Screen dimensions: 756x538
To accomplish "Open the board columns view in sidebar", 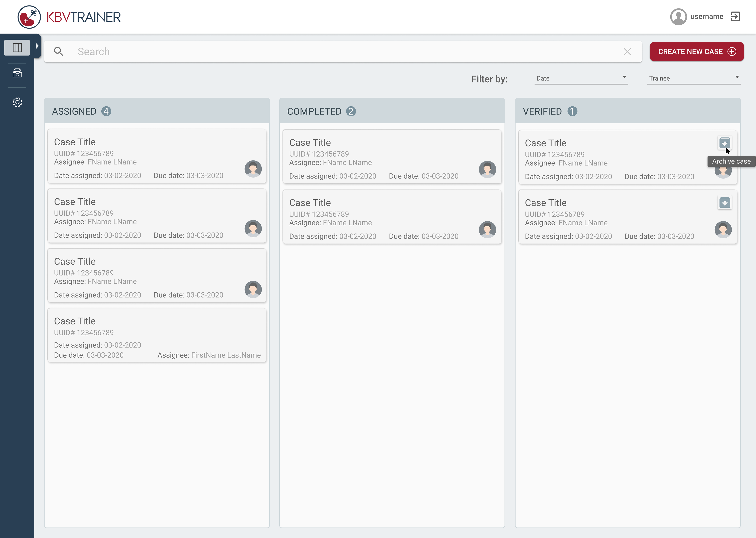I will tap(17, 48).
